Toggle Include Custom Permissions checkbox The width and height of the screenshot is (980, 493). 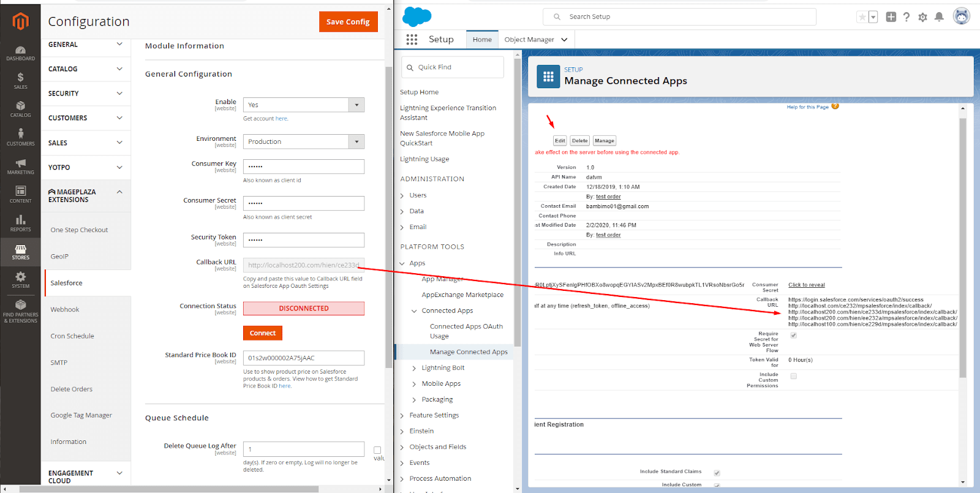[794, 376]
